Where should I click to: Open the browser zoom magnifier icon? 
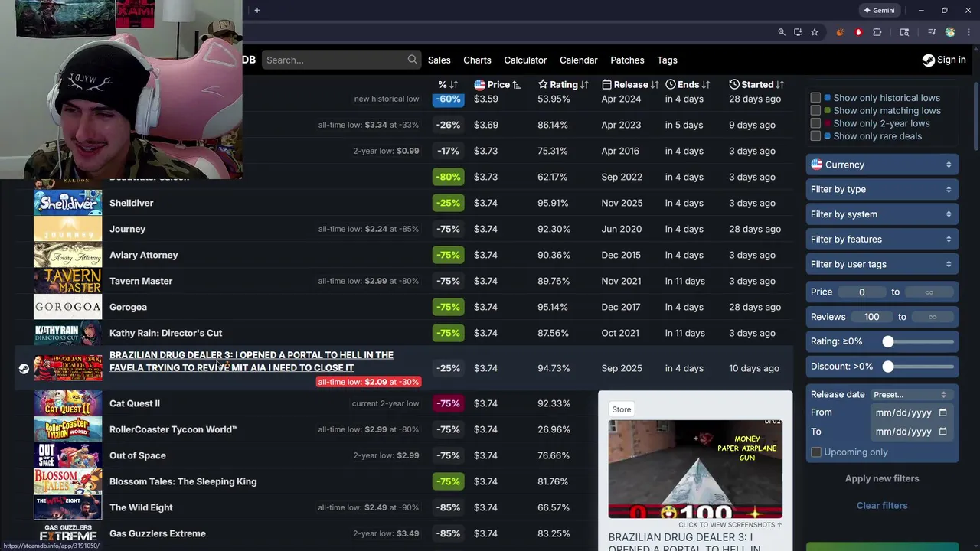pos(781,32)
